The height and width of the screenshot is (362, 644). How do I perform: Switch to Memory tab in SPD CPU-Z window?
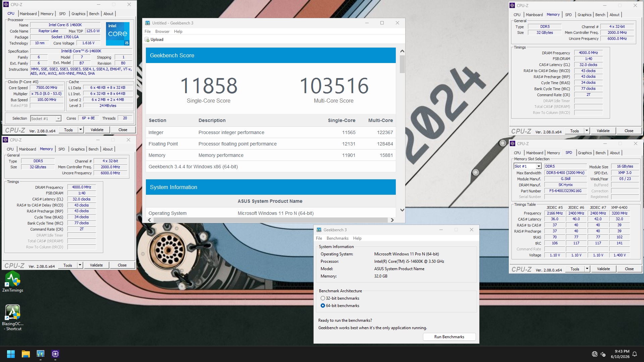coord(553,153)
